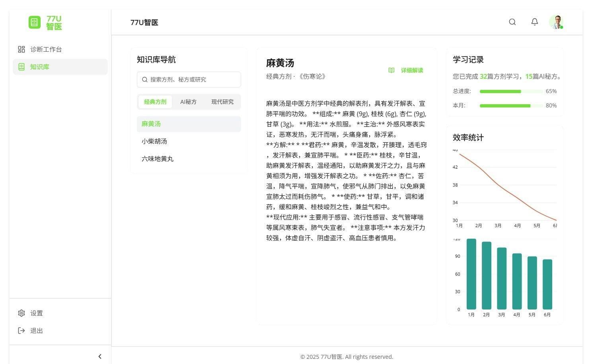Click the 知识库 book icon in sidebar
The height and width of the screenshot is (364, 592).
[x=21, y=67]
